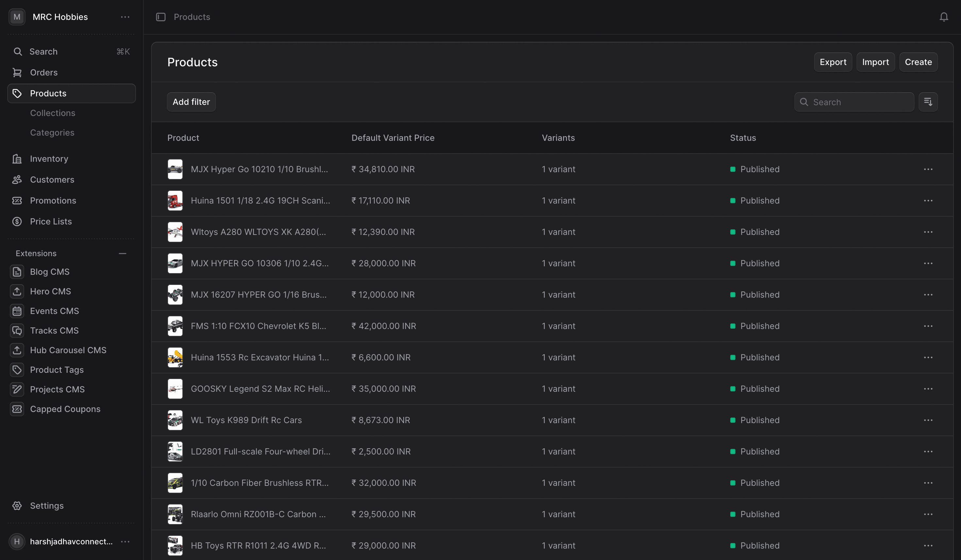
Task: Open product 'LD2801 Full-scale Four-wheel Dri...'
Action: coord(261,451)
